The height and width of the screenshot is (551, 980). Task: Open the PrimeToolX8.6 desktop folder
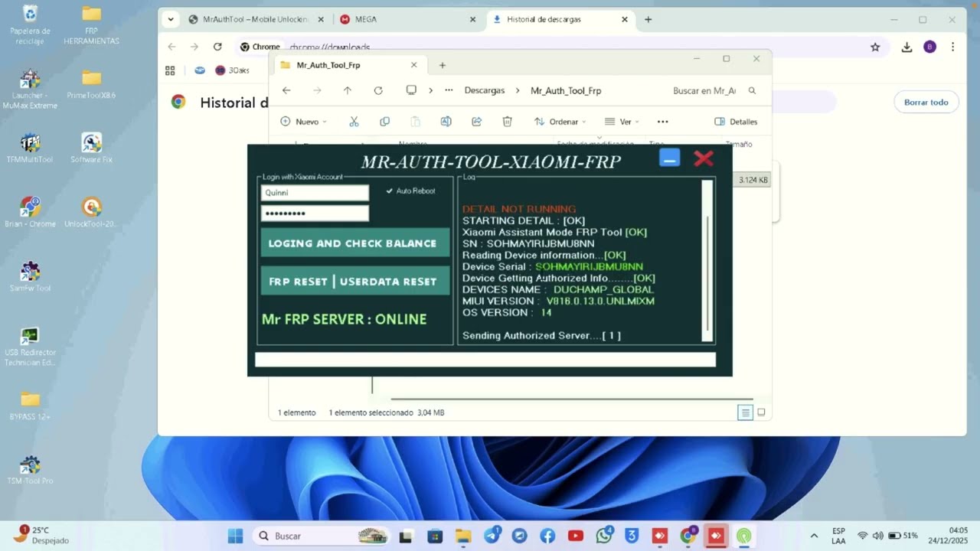point(91,84)
